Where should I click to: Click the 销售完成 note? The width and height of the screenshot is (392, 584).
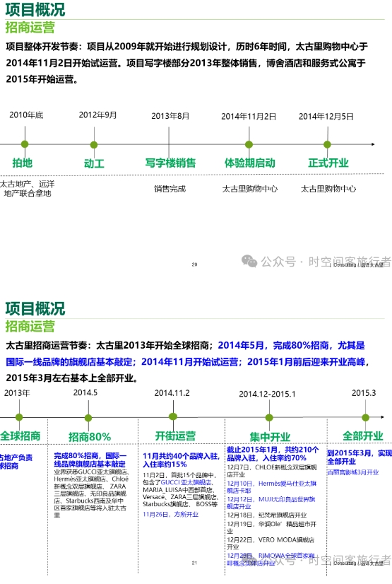coord(170,189)
